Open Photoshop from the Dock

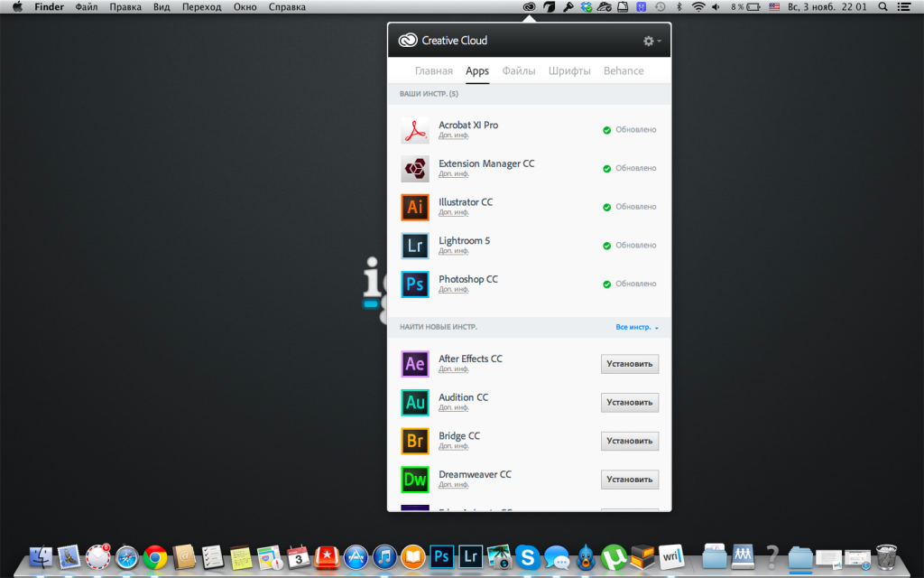pos(441,556)
